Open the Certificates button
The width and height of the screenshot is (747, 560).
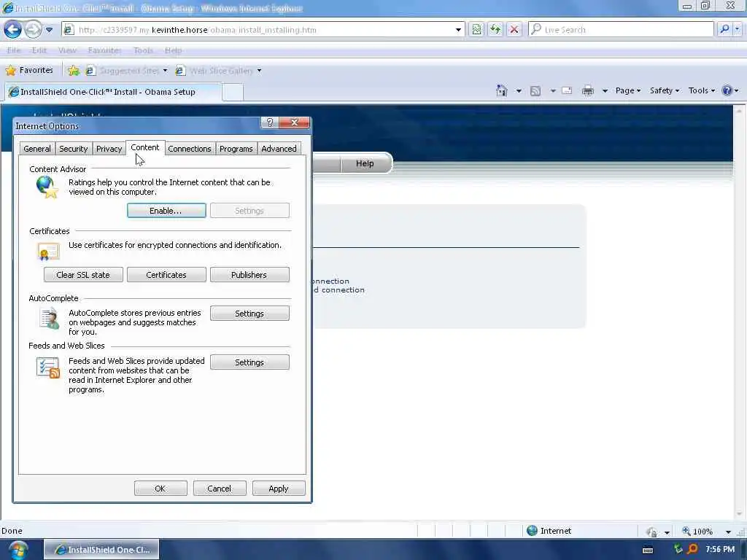pyautogui.click(x=166, y=275)
